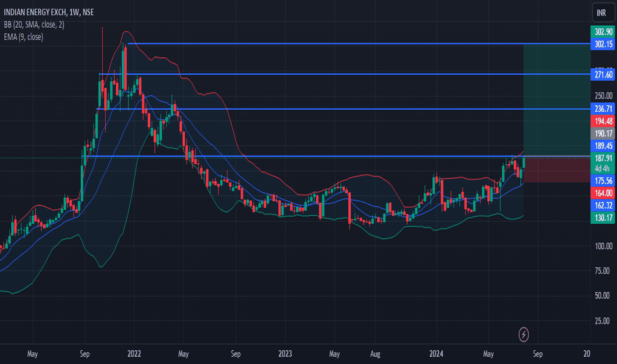
Task: Click the 250.00 price axis tick
Action: 603,95
